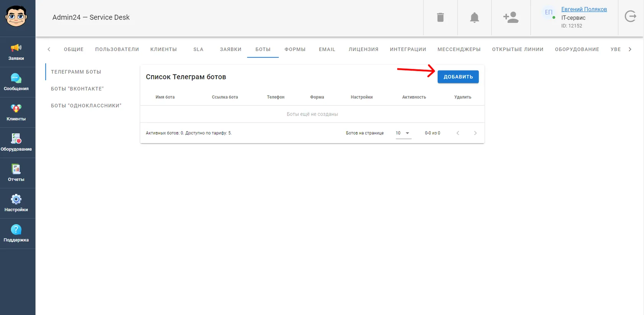The image size is (644, 315).
Task: Switch to the EMAIL tab
Action: tap(327, 49)
